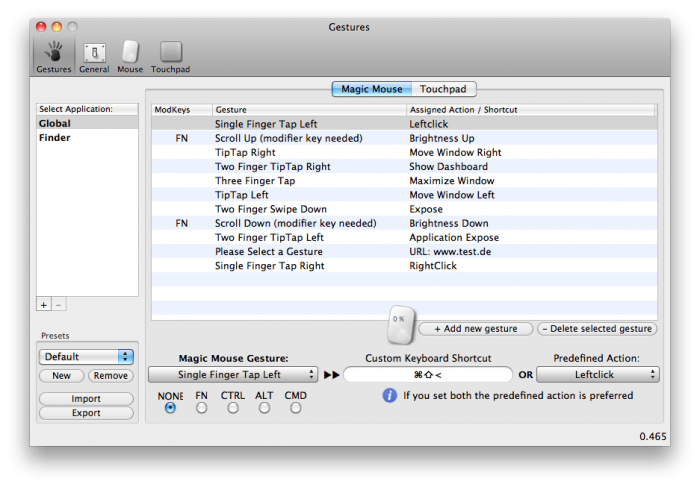The image size is (700, 487).
Task: Select the TipTap Right gesture row
Action: tap(404, 152)
